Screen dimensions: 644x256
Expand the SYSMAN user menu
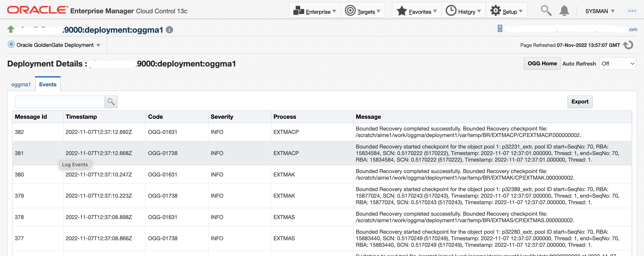[x=600, y=11]
